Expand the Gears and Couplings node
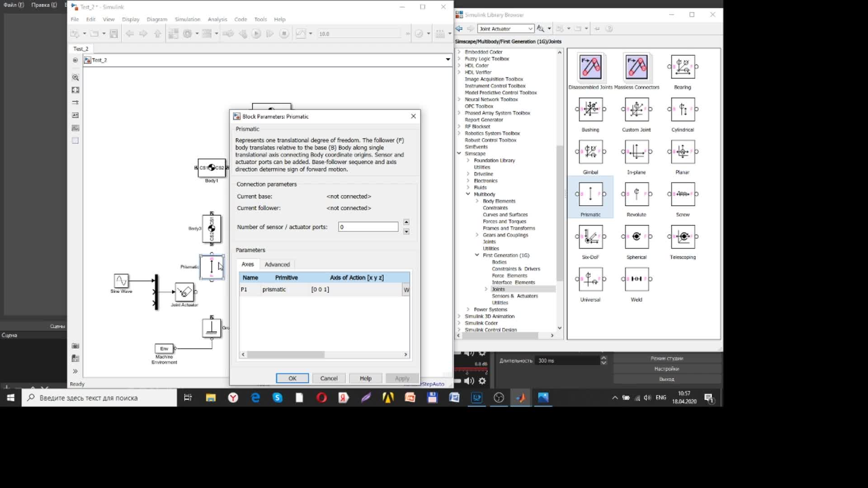The width and height of the screenshot is (868, 488). (477, 235)
